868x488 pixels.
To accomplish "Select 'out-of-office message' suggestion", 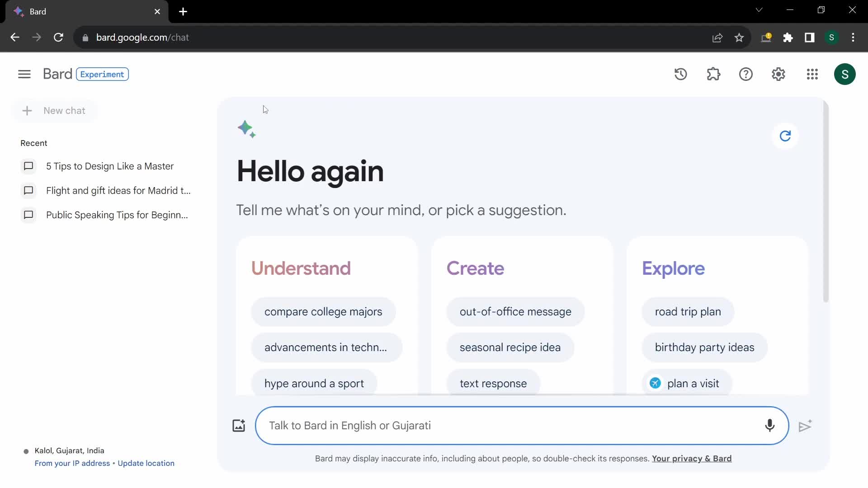I will 515,312.
